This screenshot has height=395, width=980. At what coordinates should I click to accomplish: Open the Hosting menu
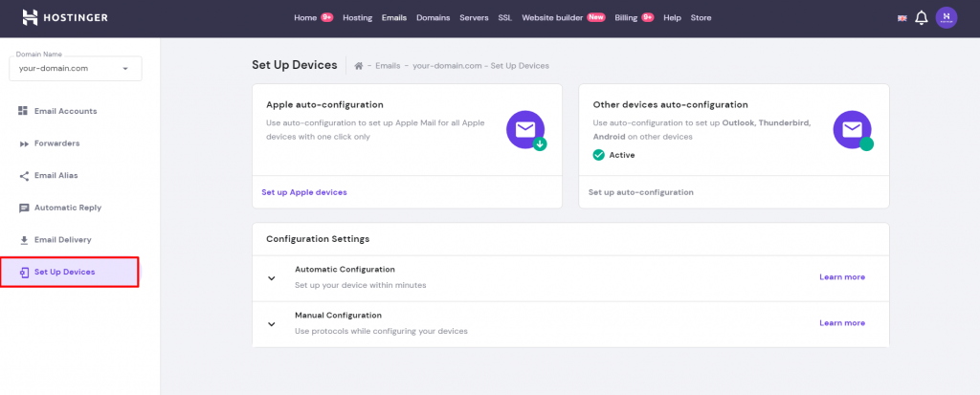358,18
